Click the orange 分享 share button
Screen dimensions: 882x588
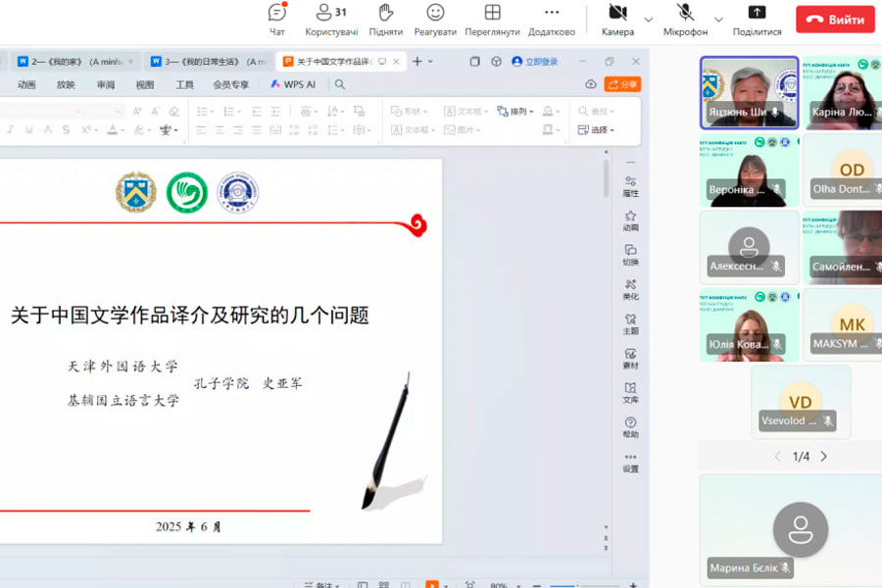pyautogui.click(x=622, y=84)
